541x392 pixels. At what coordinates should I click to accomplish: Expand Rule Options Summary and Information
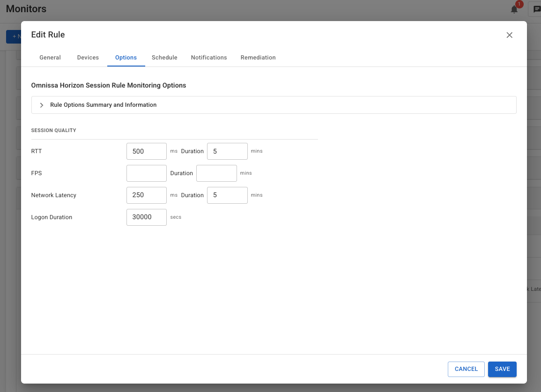[274, 105]
